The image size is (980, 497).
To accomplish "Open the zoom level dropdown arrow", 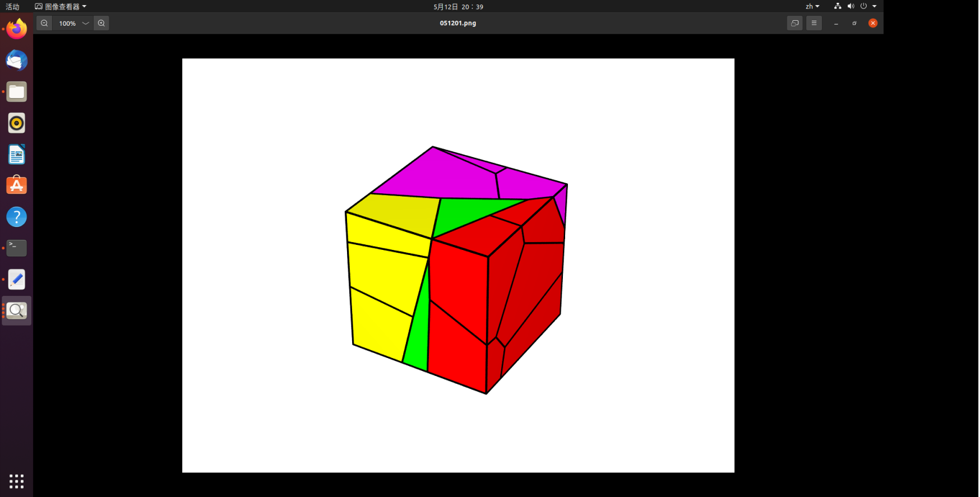I will point(86,23).
